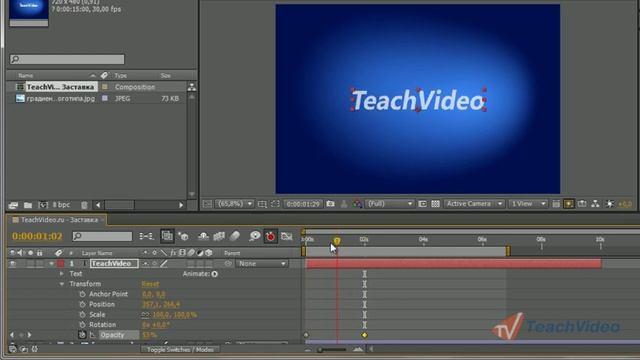Take a snapshot with the camera icon
The image size is (640, 360).
point(330,204)
